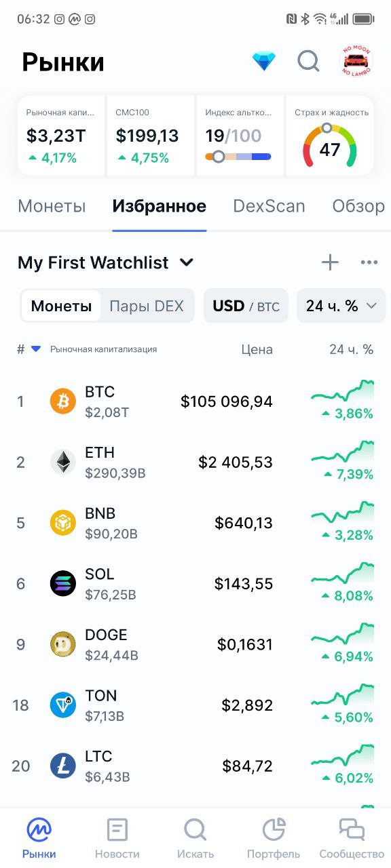Open the profile avatar picture
391x868 pixels.
(356, 62)
